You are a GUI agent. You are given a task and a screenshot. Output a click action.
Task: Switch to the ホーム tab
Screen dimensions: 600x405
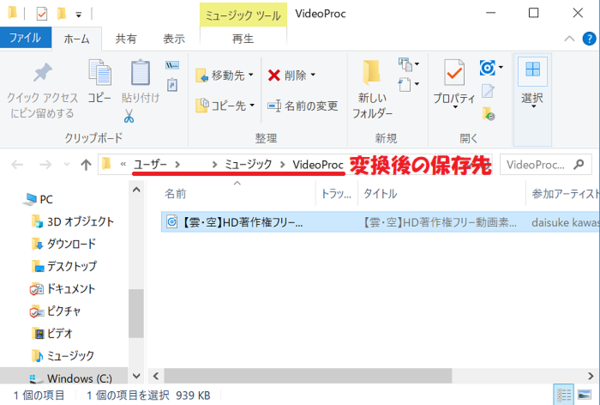click(x=77, y=38)
